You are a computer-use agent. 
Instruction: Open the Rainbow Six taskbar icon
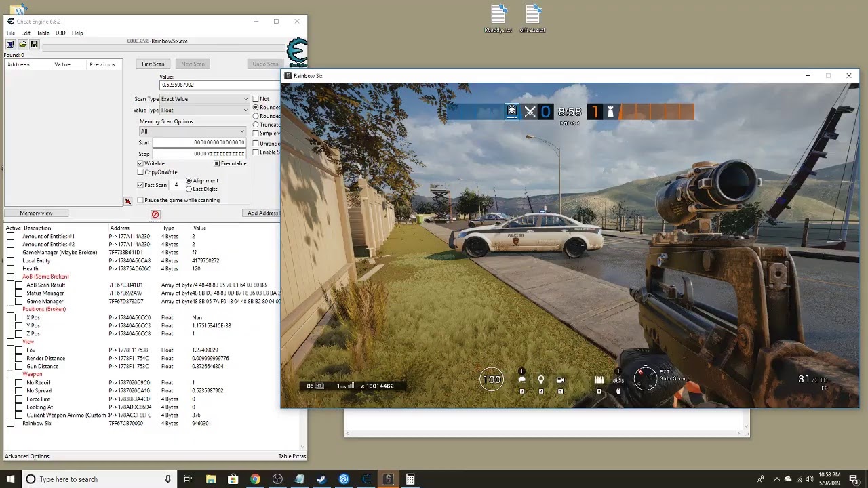(x=388, y=479)
